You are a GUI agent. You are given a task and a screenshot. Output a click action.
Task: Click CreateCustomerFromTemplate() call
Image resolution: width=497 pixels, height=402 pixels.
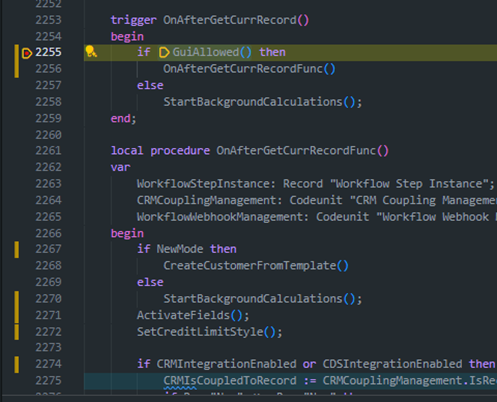coord(256,266)
